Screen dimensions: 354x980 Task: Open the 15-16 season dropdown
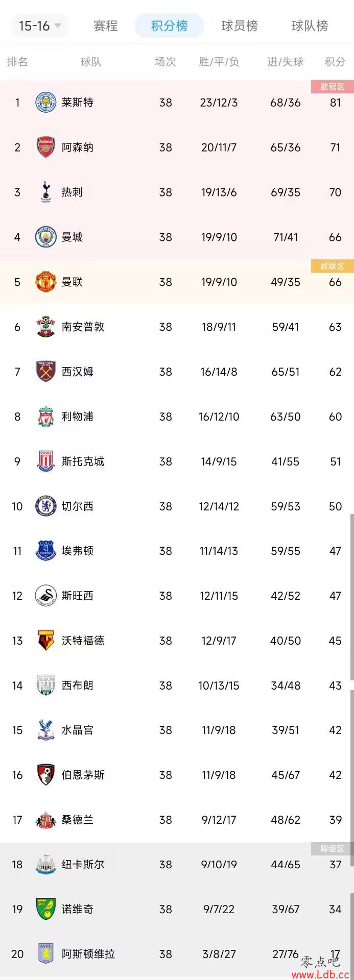pos(40,26)
